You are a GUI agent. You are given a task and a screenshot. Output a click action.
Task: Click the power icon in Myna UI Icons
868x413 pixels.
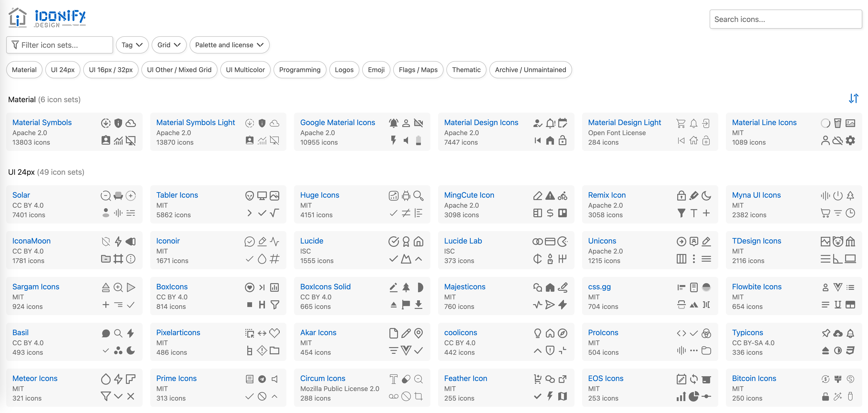(838, 196)
